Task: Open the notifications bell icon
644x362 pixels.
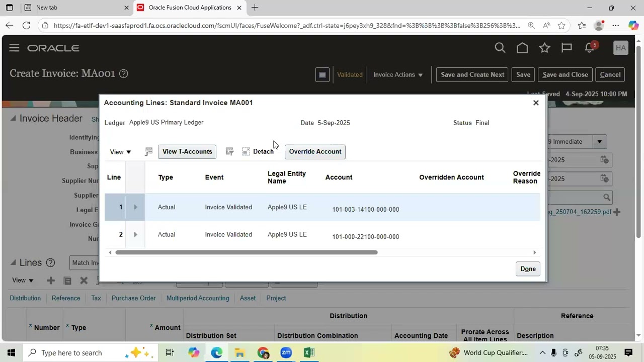Action: (590, 48)
